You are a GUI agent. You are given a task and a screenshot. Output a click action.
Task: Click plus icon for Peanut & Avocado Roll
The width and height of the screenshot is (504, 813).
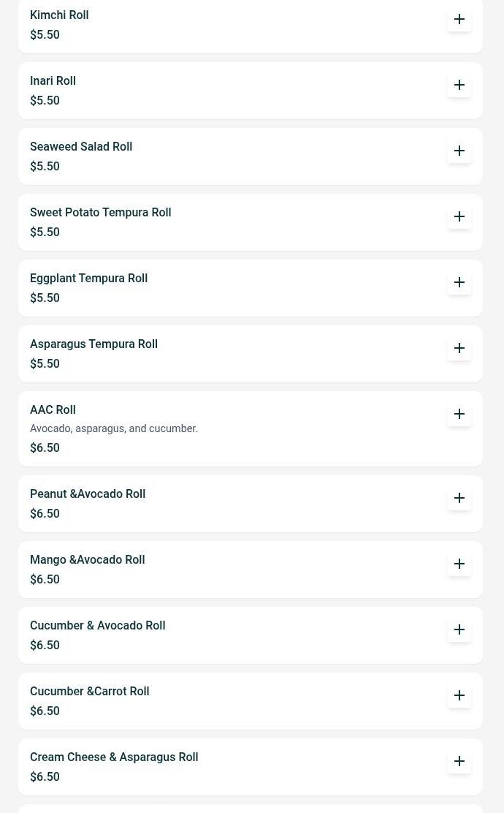459,498
